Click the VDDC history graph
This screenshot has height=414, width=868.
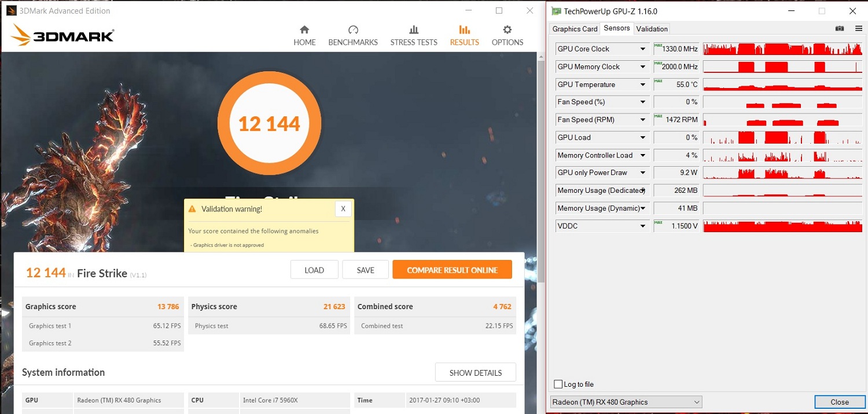(x=782, y=226)
